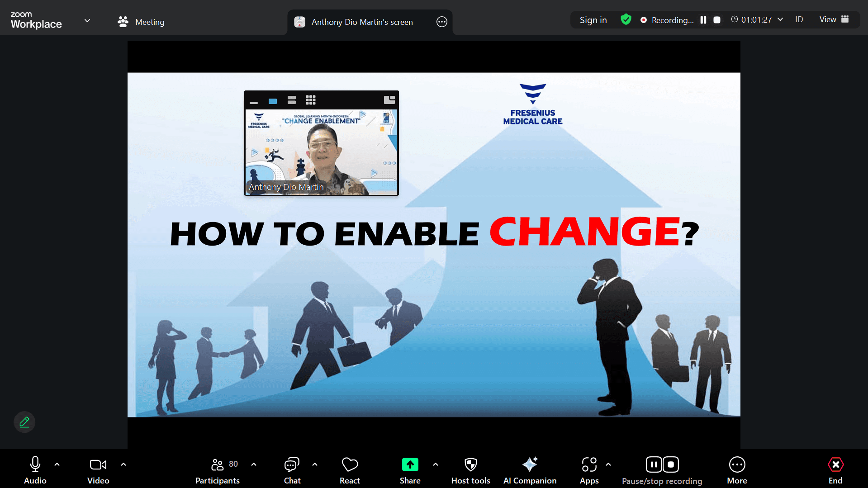Click the video panel expand-window icon
The image size is (868, 488).
coord(389,99)
